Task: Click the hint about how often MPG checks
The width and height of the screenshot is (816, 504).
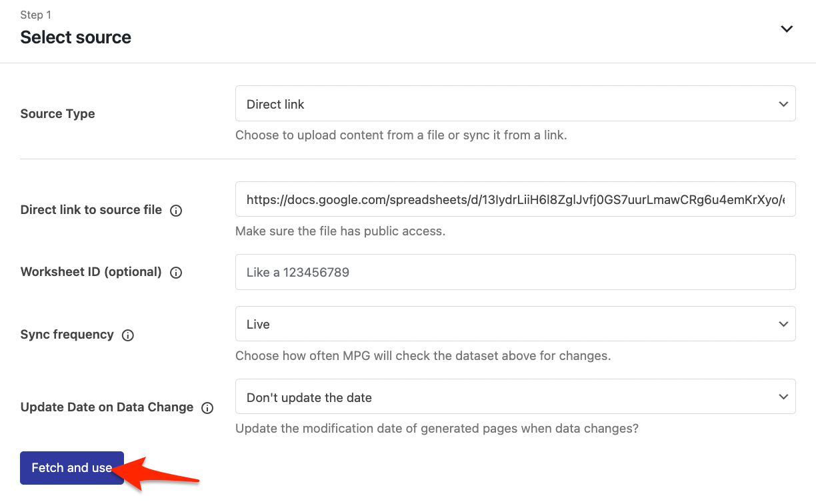Action: pos(423,355)
